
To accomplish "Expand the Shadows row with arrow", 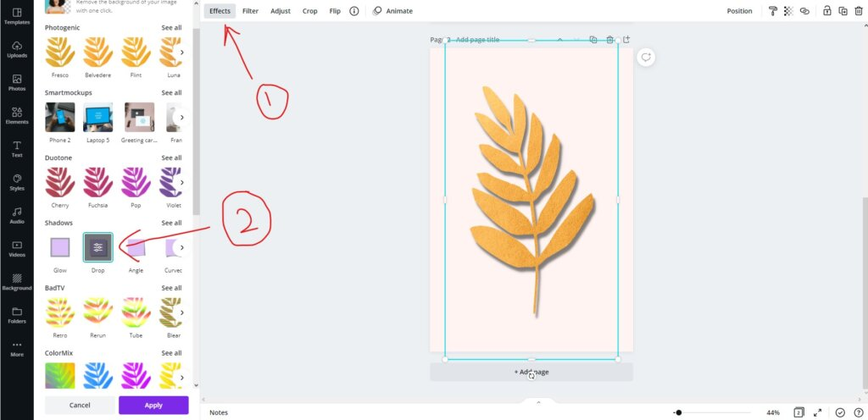I will coord(181,247).
